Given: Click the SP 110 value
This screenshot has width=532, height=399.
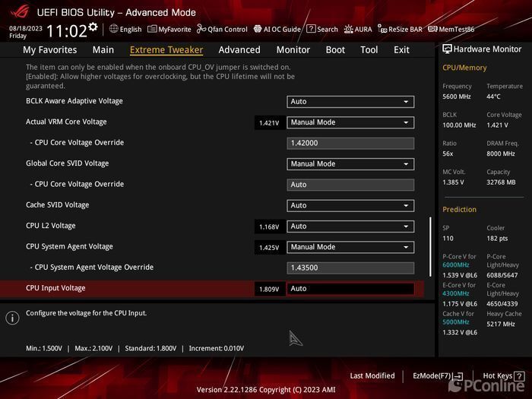Looking at the screenshot, I should coord(448,238).
